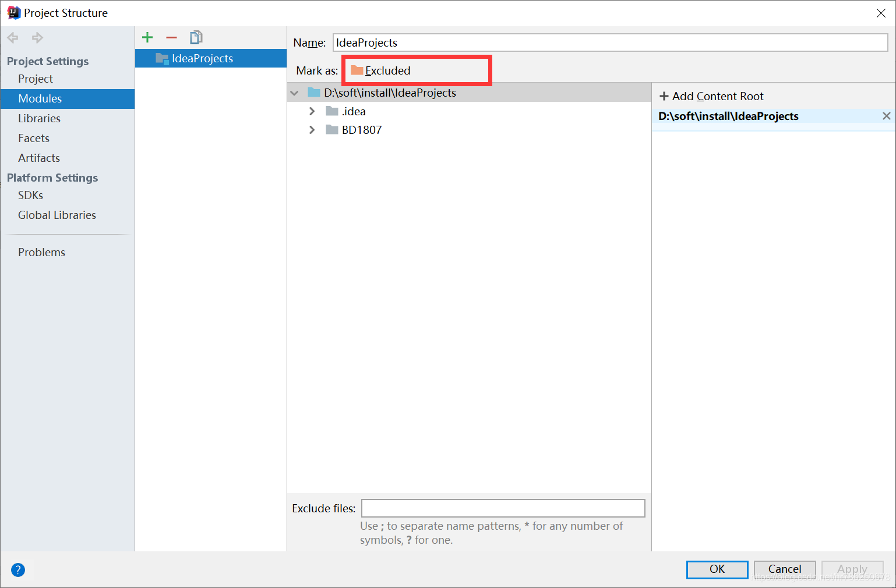Click the Add Content Root button
896x588 pixels.
tap(711, 96)
